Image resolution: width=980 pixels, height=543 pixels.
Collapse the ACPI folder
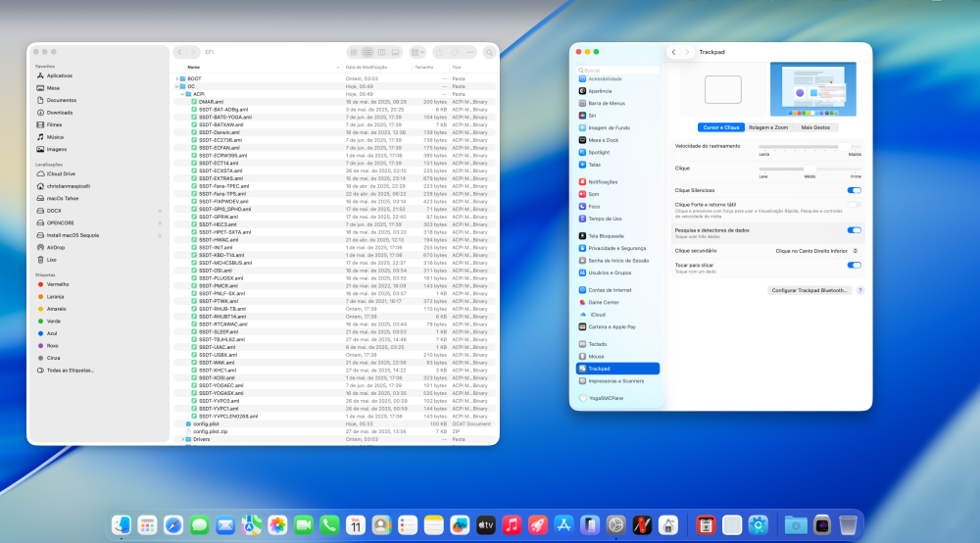coord(182,94)
